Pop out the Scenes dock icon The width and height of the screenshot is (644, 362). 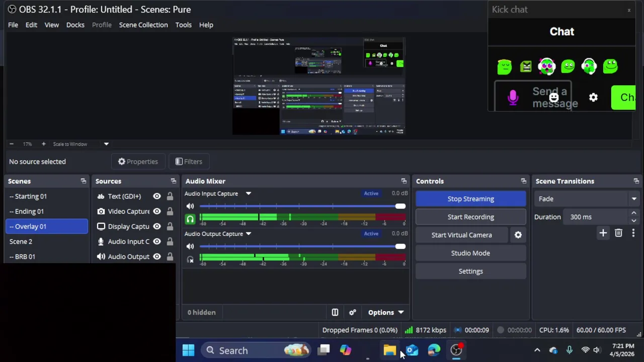(83, 181)
